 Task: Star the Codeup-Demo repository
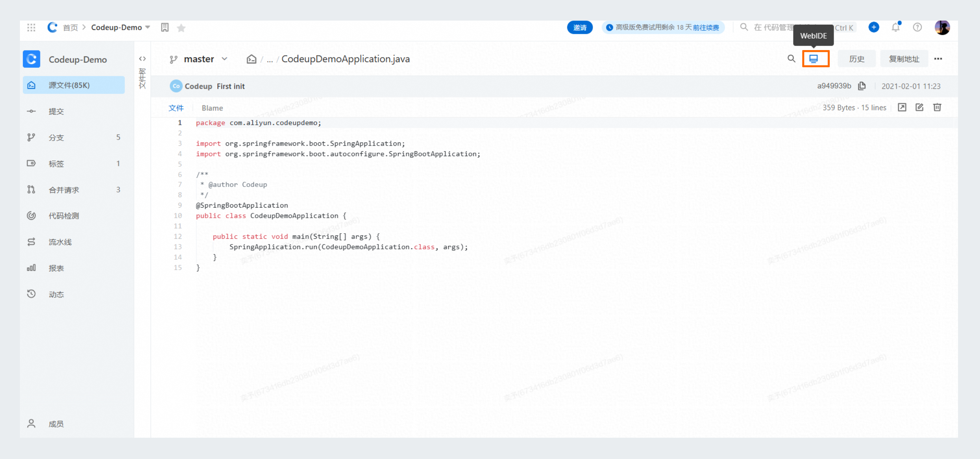click(181, 28)
